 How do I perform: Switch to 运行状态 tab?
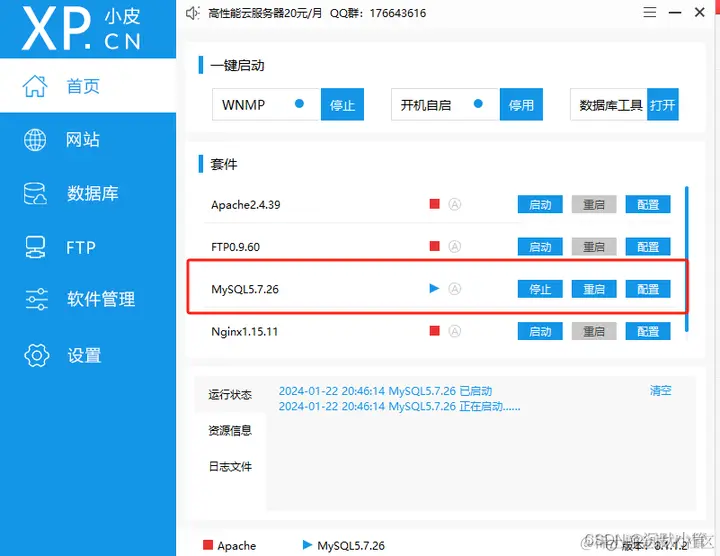(230, 394)
